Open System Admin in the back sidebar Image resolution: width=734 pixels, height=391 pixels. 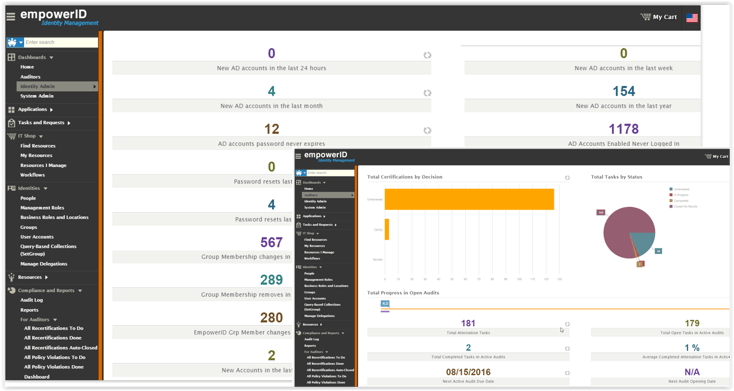[x=37, y=96]
